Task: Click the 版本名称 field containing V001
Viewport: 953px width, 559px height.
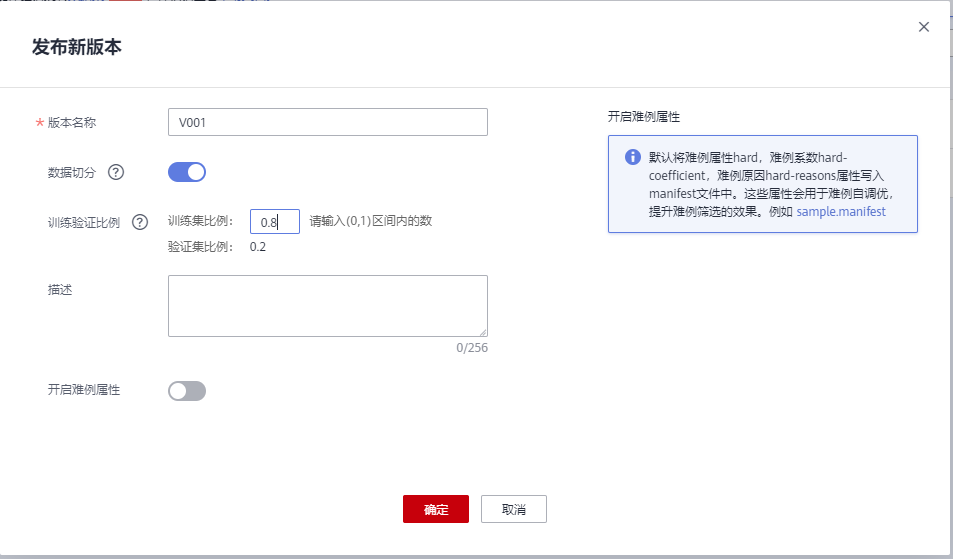Action: point(328,122)
